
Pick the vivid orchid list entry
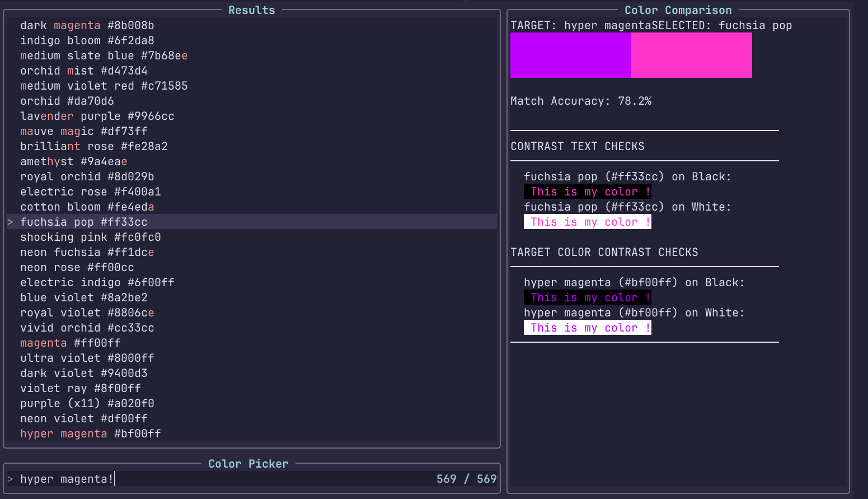coord(87,328)
